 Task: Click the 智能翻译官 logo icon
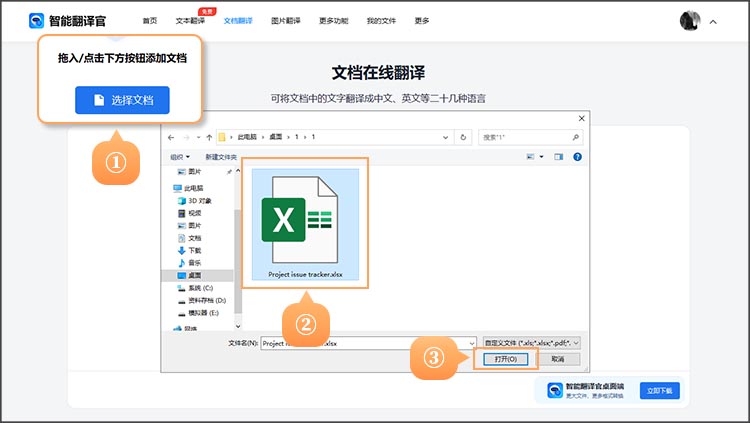coord(37,20)
